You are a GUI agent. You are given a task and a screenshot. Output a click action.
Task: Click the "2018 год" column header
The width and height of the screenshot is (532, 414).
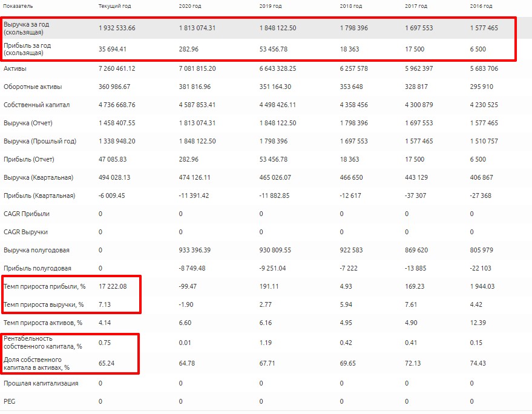point(351,6)
